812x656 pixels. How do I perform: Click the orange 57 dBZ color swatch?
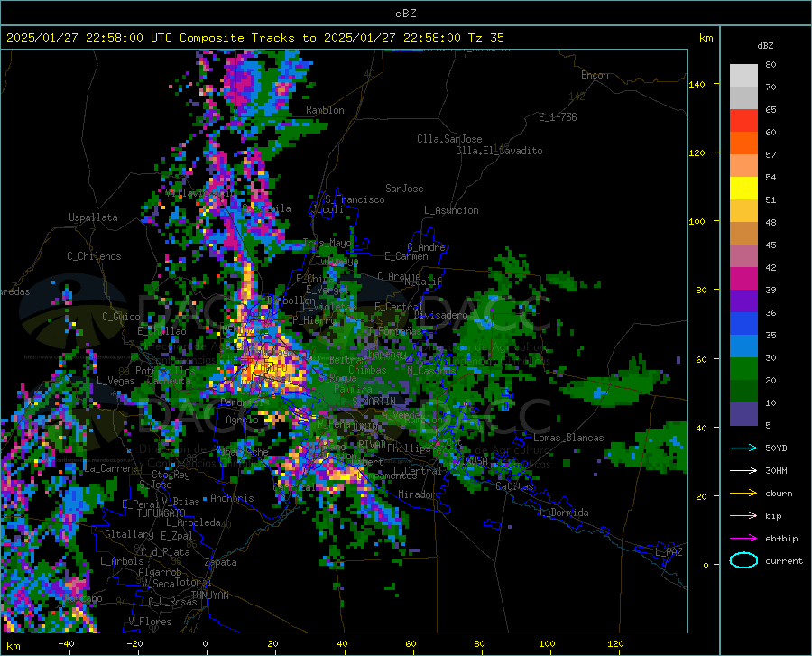click(x=743, y=143)
